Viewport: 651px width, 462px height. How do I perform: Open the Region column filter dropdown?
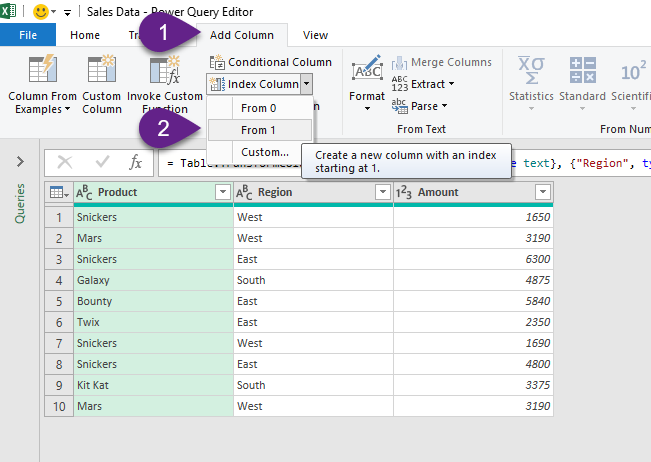tap(382, 192)
